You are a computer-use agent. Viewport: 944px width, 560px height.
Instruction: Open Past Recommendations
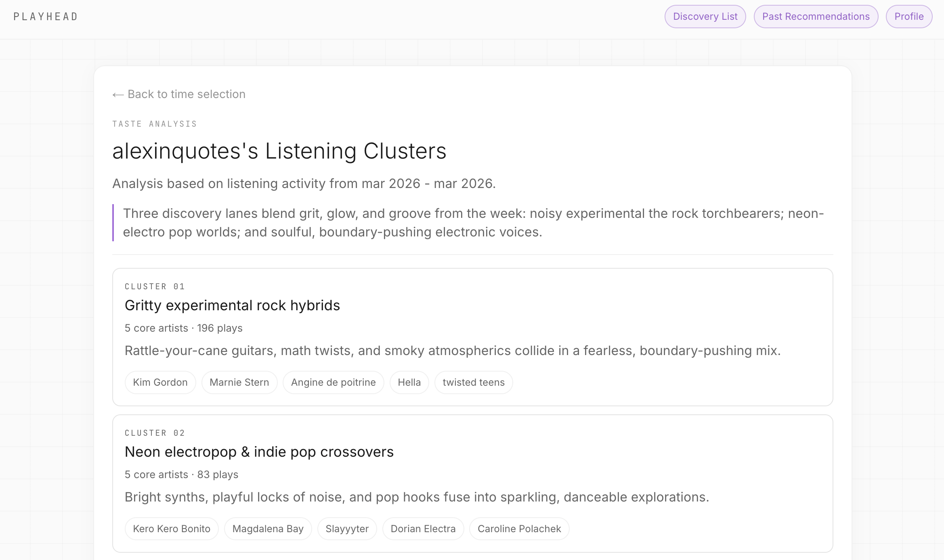coord(816,16)
